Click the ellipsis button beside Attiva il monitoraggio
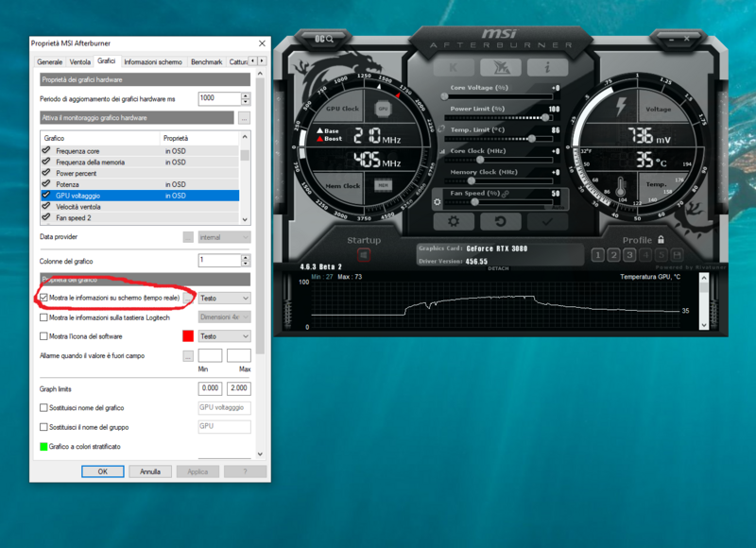This screenshot has width=756, height=548. point(244,118)
